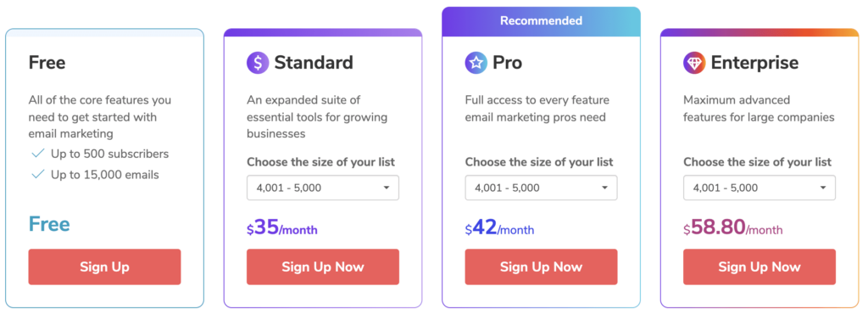Click the large Free price label

point(49,224)
